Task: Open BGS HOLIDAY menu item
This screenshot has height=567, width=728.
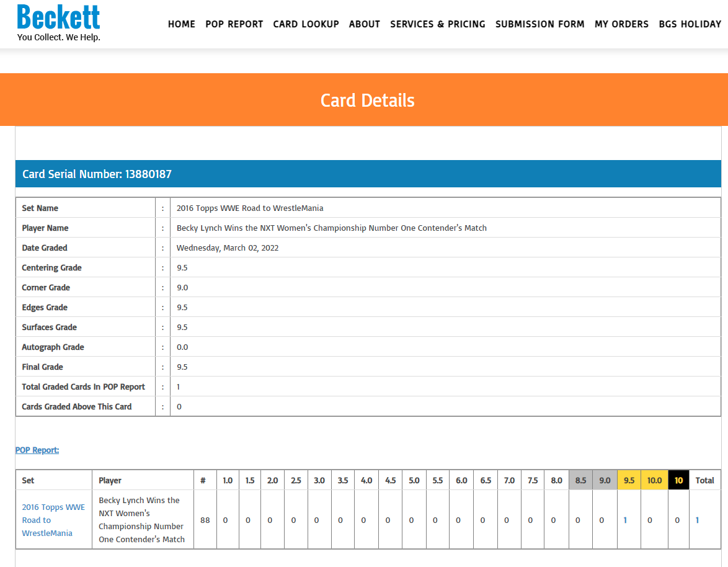Action: tap(690, 24)
